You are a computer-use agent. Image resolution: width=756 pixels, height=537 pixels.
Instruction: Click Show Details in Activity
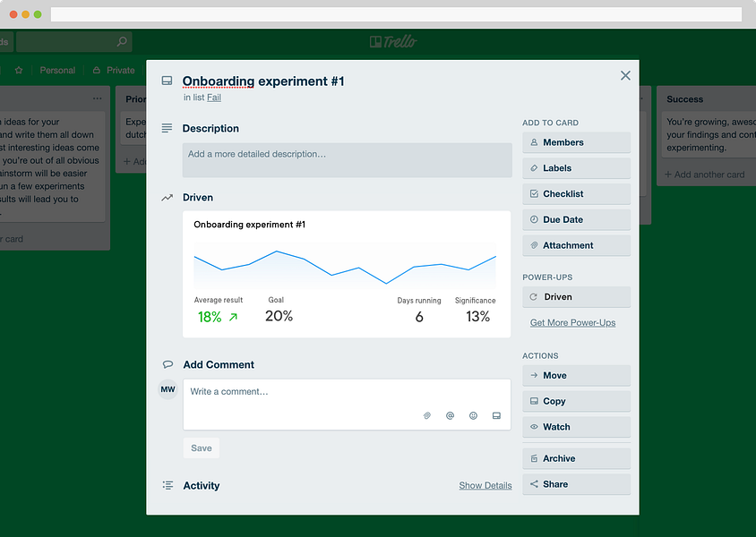[x=485, y=485]
